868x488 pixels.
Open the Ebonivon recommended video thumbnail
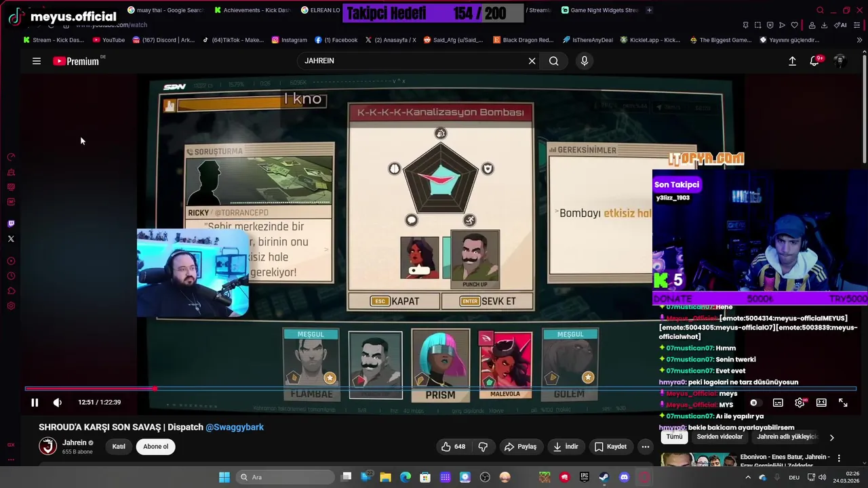tap(698, 460)
